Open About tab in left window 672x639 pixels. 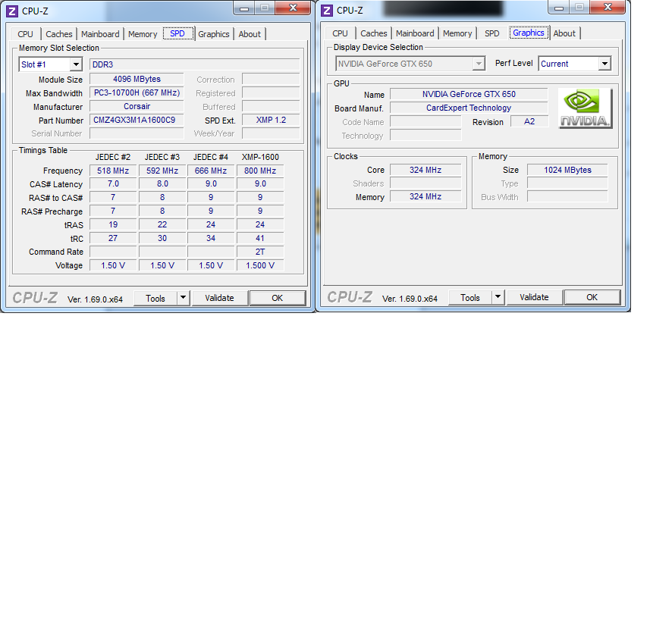[x=250, y=34]
